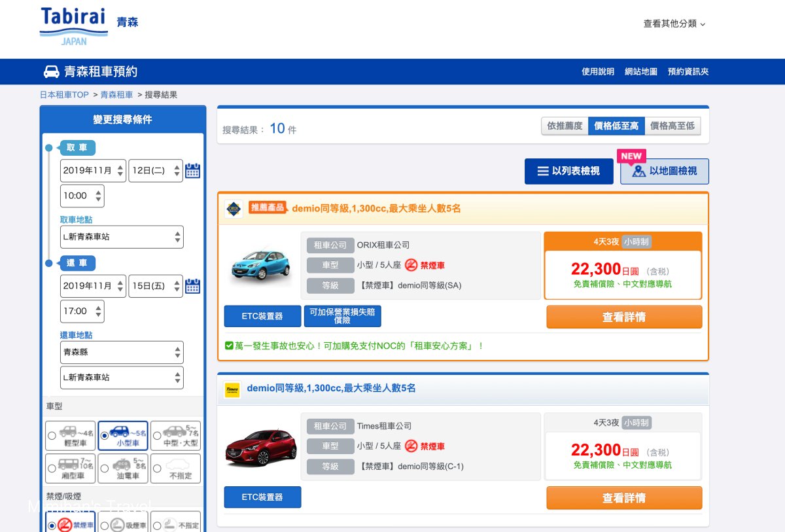Select the 輕型車 car type radio
This screenshot has width=785, height=532.
(52, 435)
